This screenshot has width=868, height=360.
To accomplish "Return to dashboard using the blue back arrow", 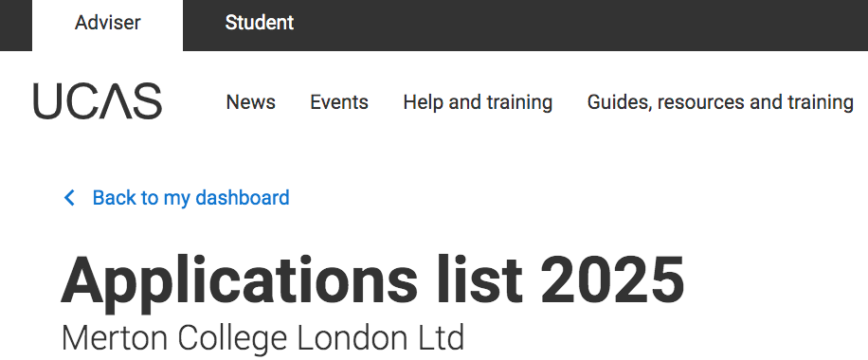I will (x=69, y=198).
